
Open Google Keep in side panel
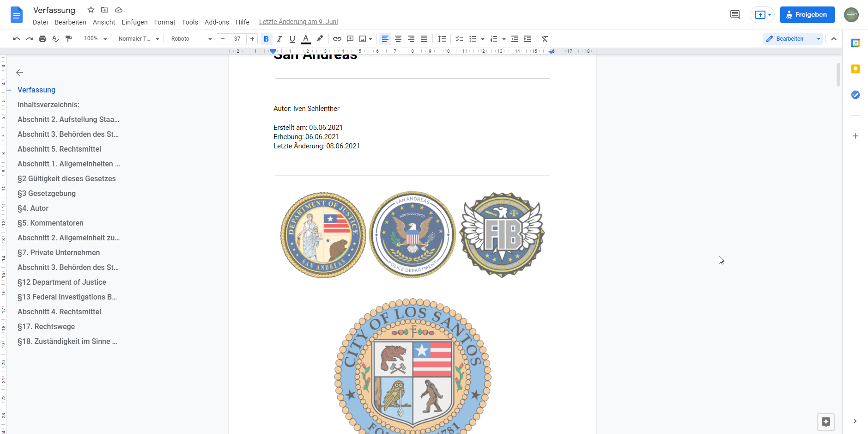[x=855, y=69]
